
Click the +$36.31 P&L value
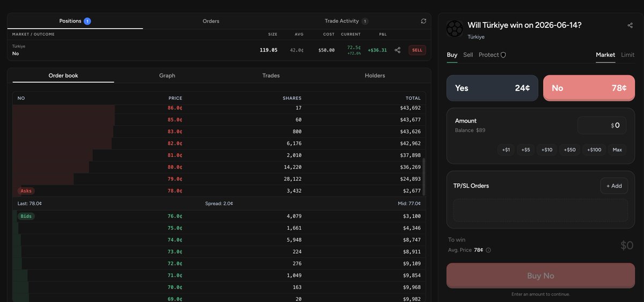click(x=377, y=50)
